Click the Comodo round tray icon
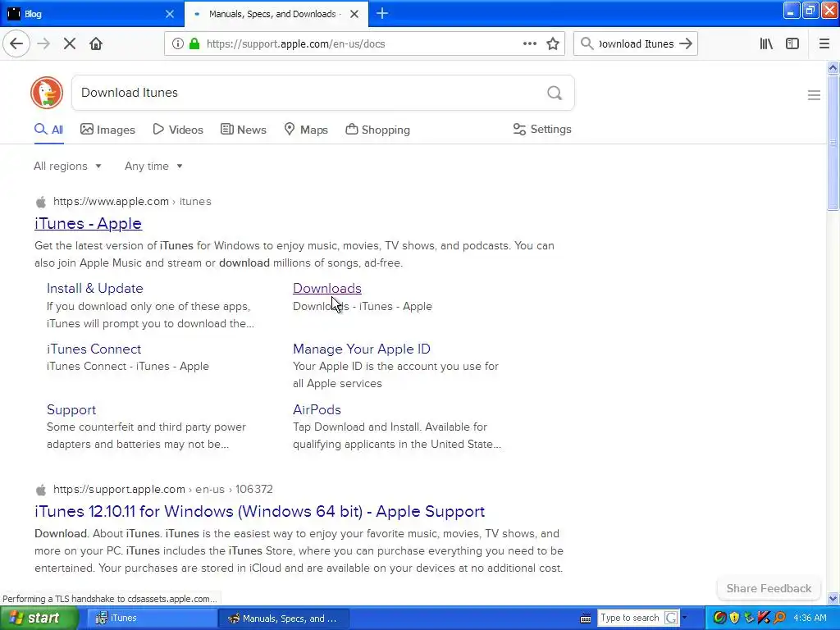This screenshot has width=840, height=630. coord(719,618)
